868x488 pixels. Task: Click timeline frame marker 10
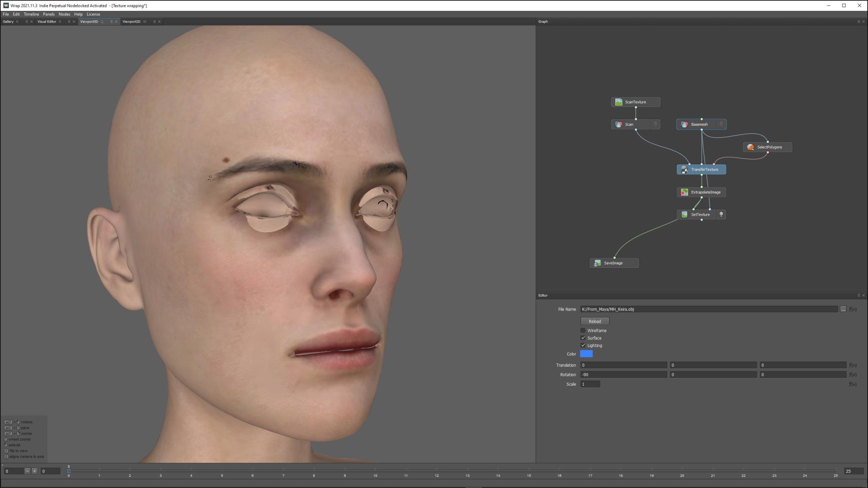375,476
